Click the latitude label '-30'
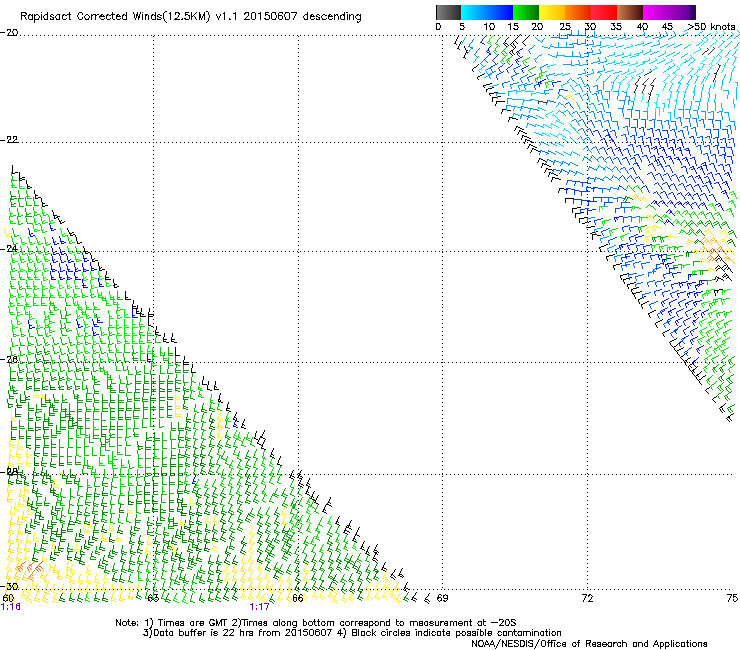Viewport: 740px width, 650px height. pyautogui.click(x=9, y=587)
